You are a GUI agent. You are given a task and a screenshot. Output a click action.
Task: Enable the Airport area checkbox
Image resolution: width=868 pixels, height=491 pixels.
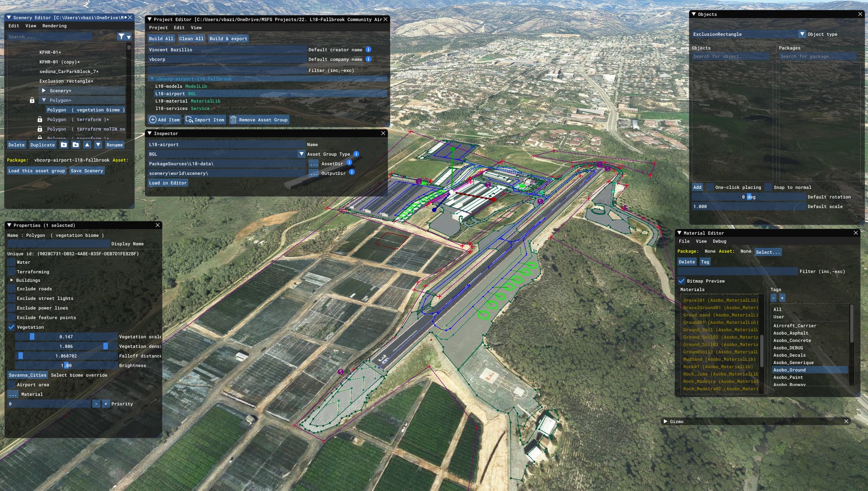pos(11,385)
